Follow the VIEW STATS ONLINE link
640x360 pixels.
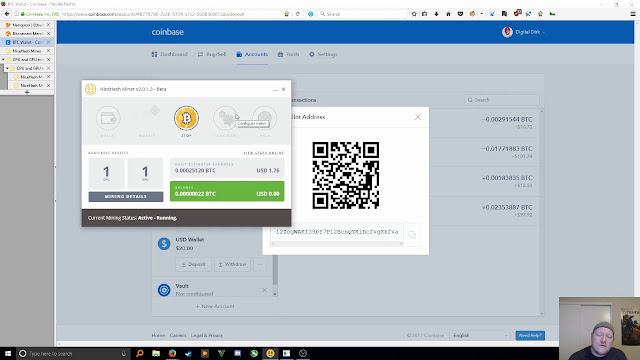pos(264,153)
